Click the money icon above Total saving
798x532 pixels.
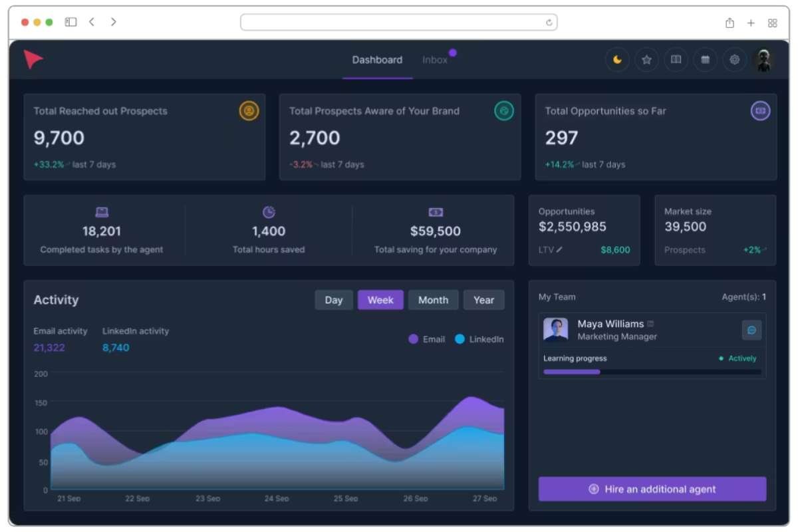(x=436, y=211)
